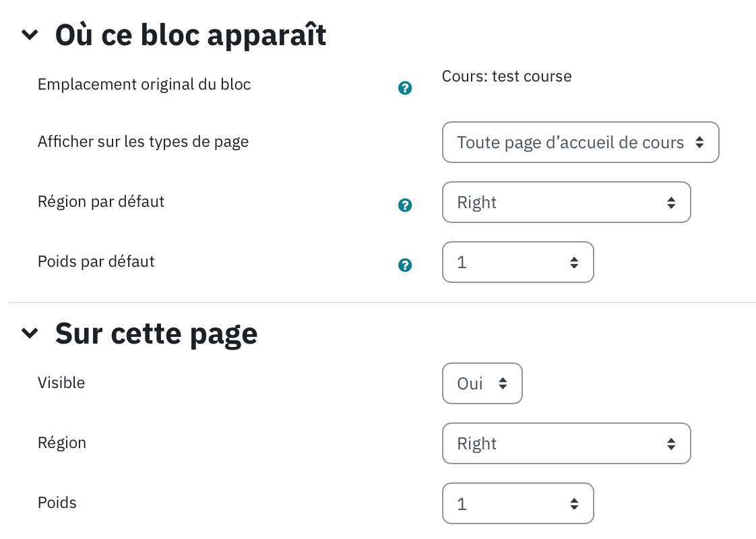Viewport: 756px width, 539px height.
Task: Click the Cours: test course text
Action: tap(507, 76)
